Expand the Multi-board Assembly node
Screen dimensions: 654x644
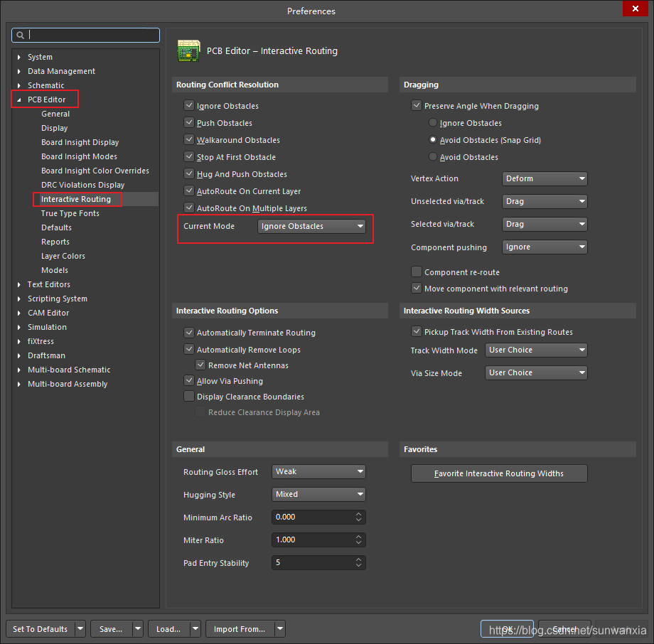pyautogui.click(x=18, y=384)
